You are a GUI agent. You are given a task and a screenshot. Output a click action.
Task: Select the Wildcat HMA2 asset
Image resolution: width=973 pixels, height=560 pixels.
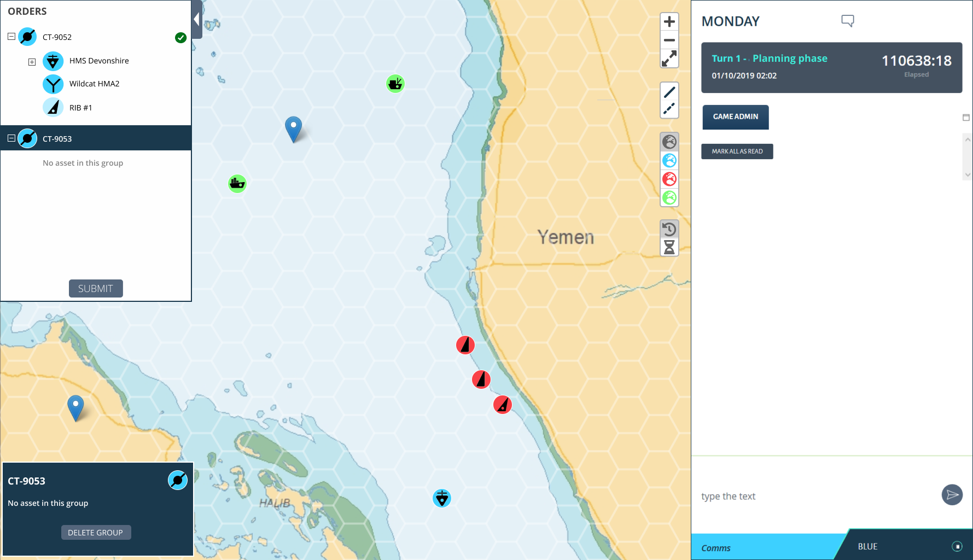coord(94,84)
